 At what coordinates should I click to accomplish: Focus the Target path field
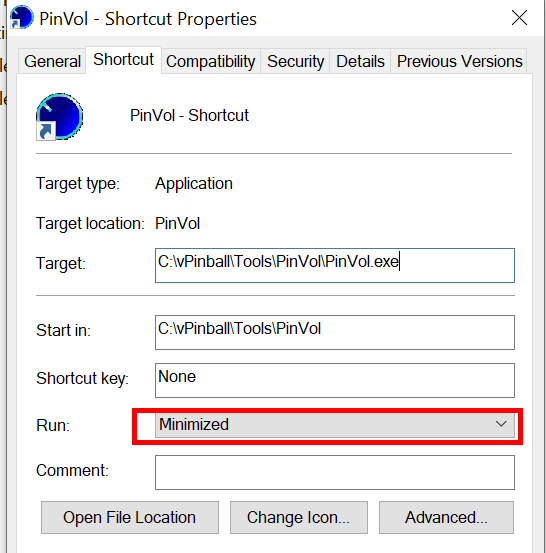(335, 266)
